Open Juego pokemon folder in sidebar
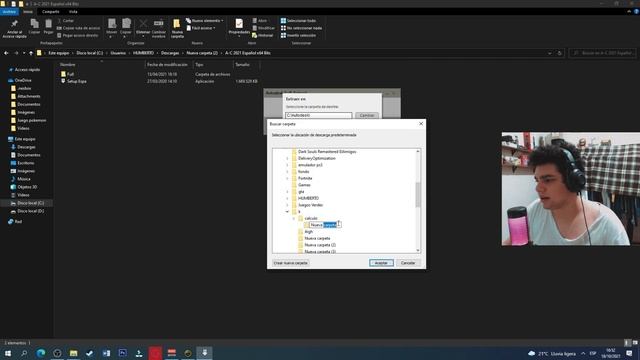Image resolution: width=640 pixels, height=360 pixels. 31,120
